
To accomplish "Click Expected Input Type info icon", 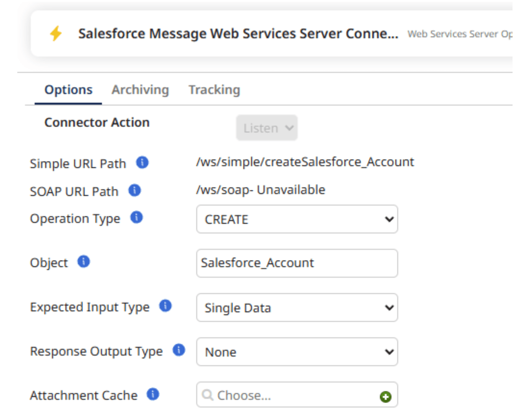I will click(x=165, y=306).
